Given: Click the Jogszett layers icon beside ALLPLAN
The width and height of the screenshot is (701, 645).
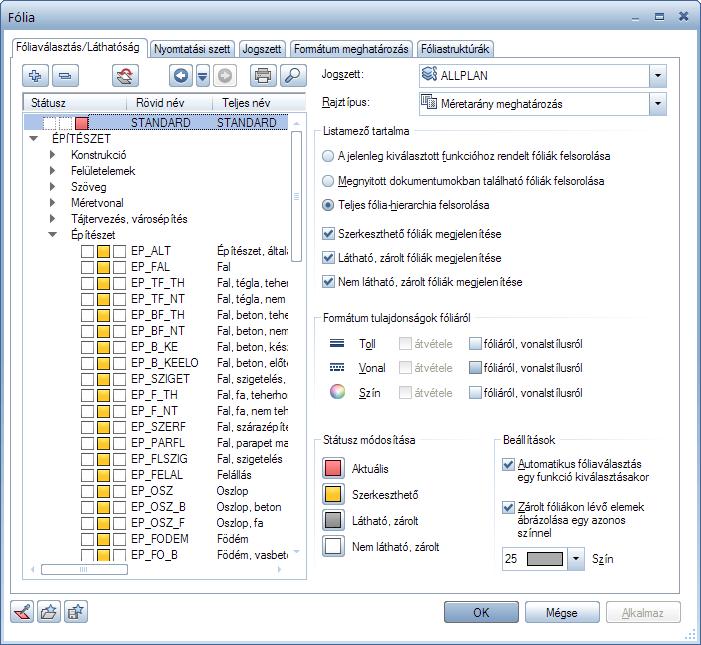Looking at the screenshot, I should click(x=430, y=74).
